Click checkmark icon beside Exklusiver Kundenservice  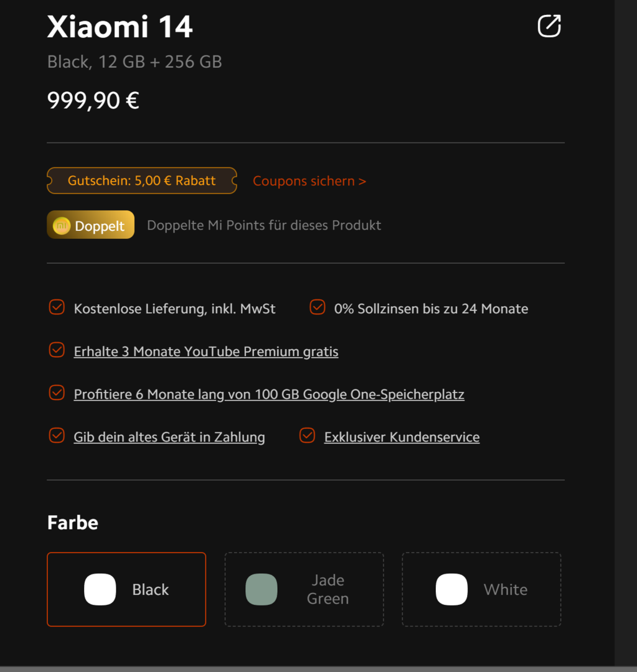[307, 436]
